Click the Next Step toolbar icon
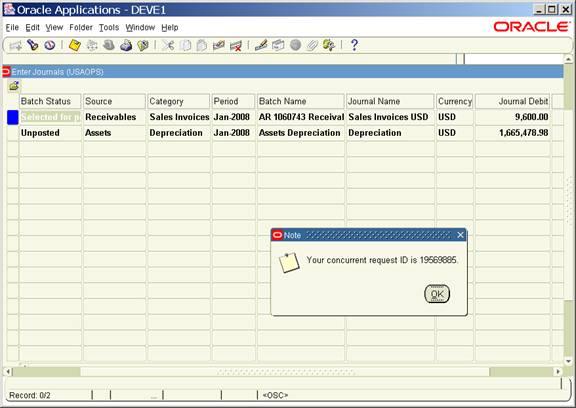This screenshot has height=408, width=576. coord(92,46)
